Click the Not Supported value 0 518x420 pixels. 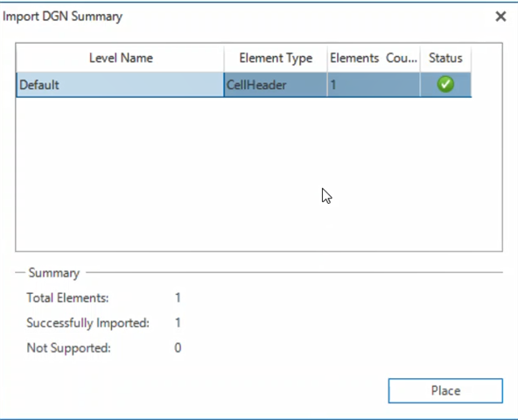(178, 347)
